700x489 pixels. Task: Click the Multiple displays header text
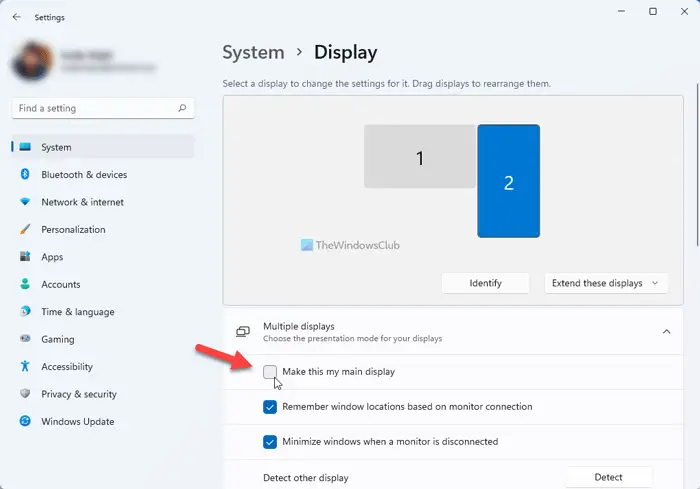(299, 326)
